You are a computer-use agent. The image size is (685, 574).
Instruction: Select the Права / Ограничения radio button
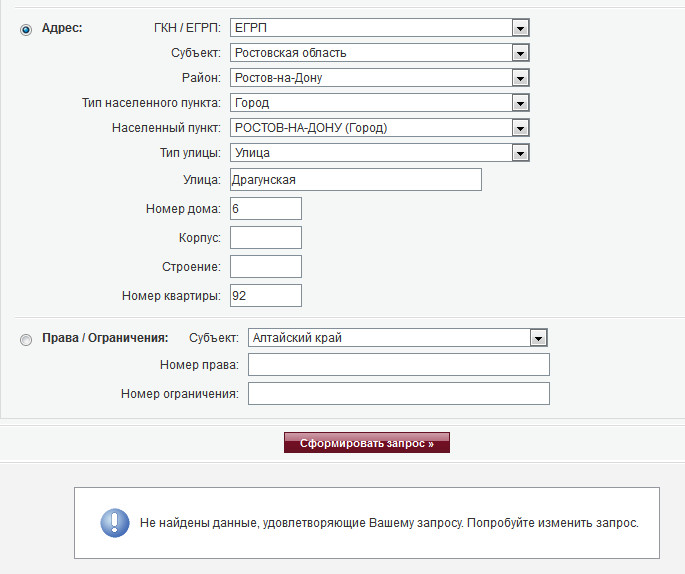click(x=26, y=340)
